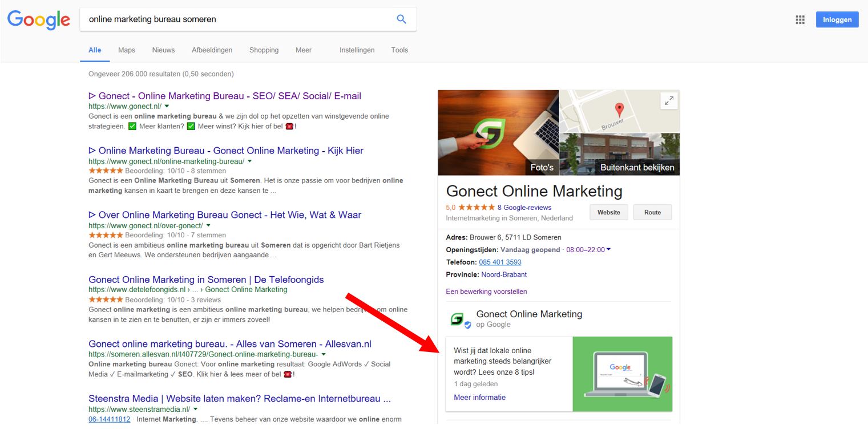868x429 pixels.
Task: Expand the opening hours 08:00–22:00 dropdown
Action: click(588, 250)
